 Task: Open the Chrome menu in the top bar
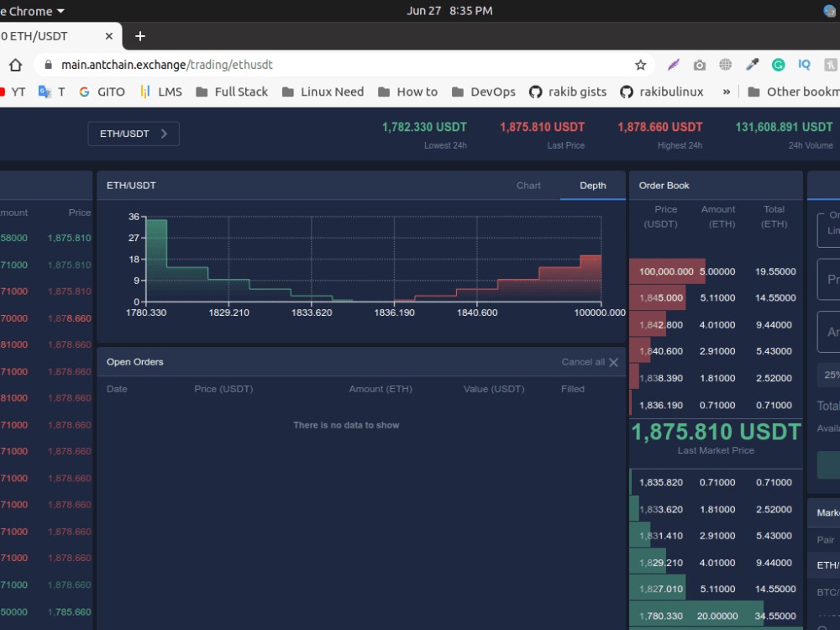click(x=34, y=11)
